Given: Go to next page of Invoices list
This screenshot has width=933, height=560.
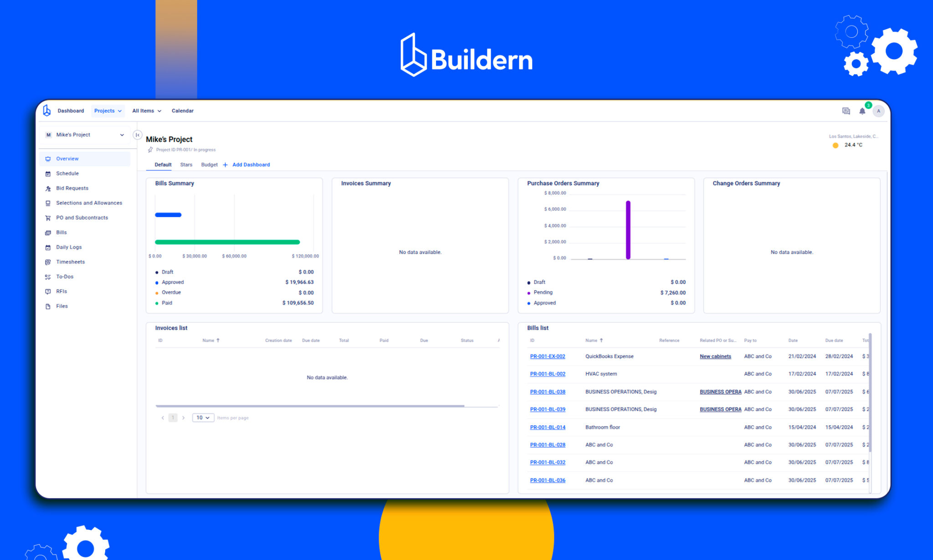Looking at the screenshot, I should [x=183, y=417].
